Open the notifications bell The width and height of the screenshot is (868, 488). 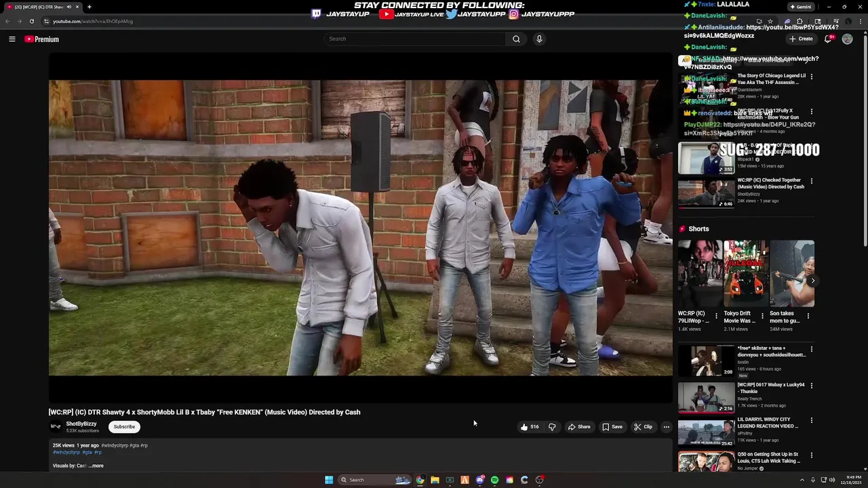pos(828,39)
